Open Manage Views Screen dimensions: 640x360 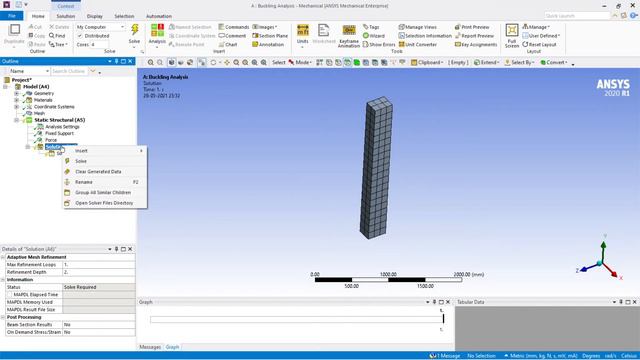(418, 27)
